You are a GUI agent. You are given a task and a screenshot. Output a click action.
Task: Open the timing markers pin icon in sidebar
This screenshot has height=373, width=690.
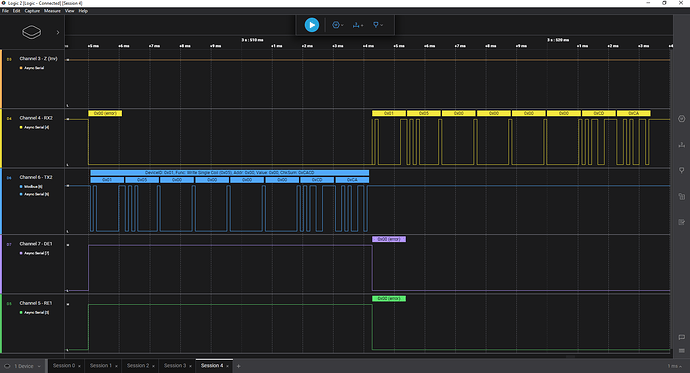pos(681,170)
